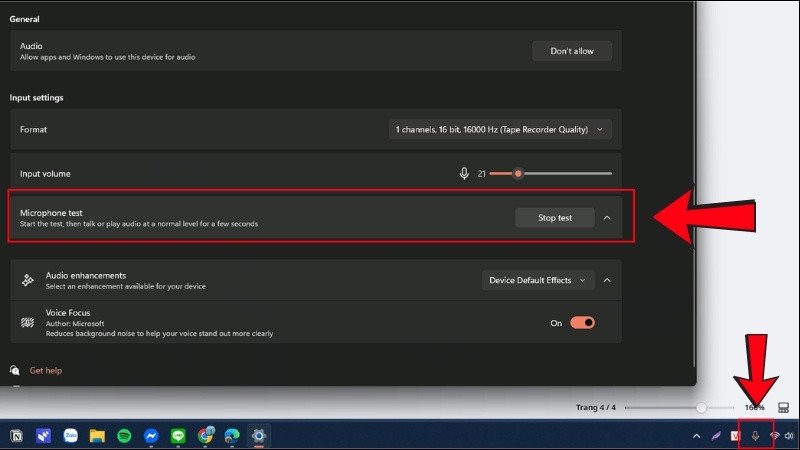Turn off the Voice Focus toggle

point(582,323)
